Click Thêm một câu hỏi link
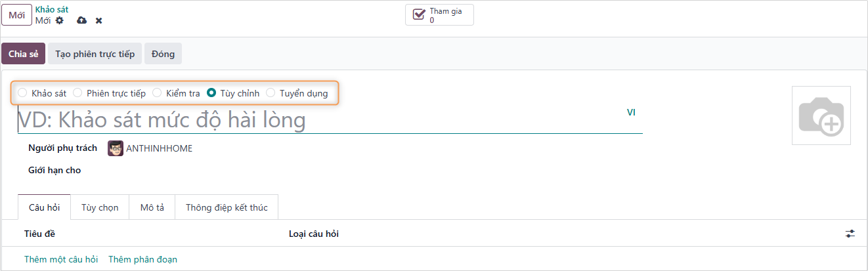 [x=61, y=259]
